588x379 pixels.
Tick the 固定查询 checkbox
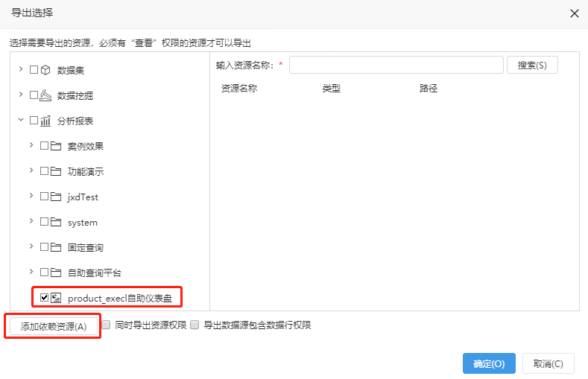click(44, 246)
